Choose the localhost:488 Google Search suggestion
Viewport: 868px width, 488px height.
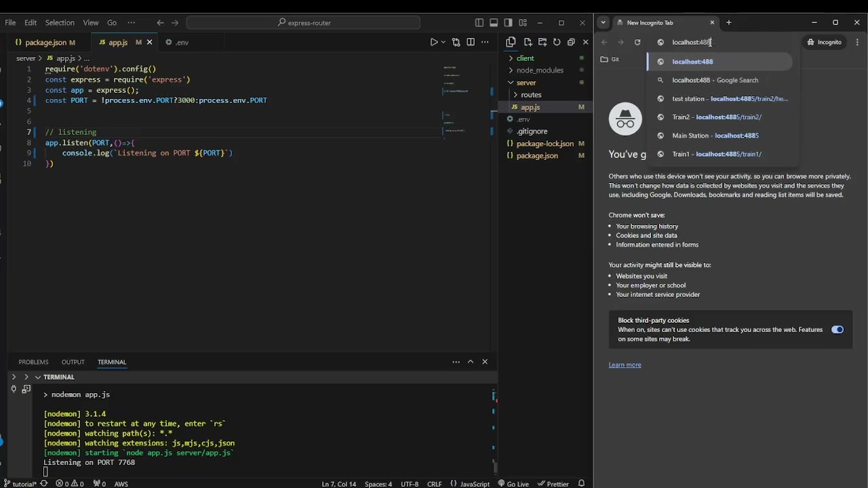pyautogui.click(x=719, y=80)
